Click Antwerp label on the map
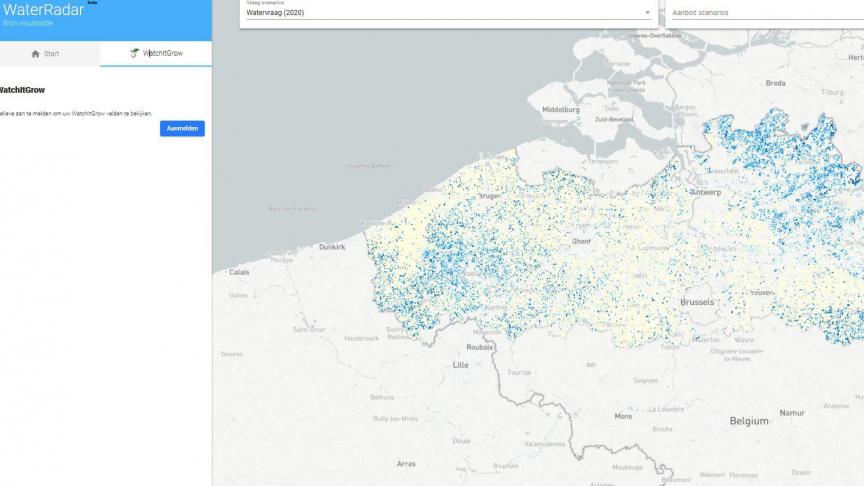864x486 pixels. pyautogui.click(x=705, y=192)
